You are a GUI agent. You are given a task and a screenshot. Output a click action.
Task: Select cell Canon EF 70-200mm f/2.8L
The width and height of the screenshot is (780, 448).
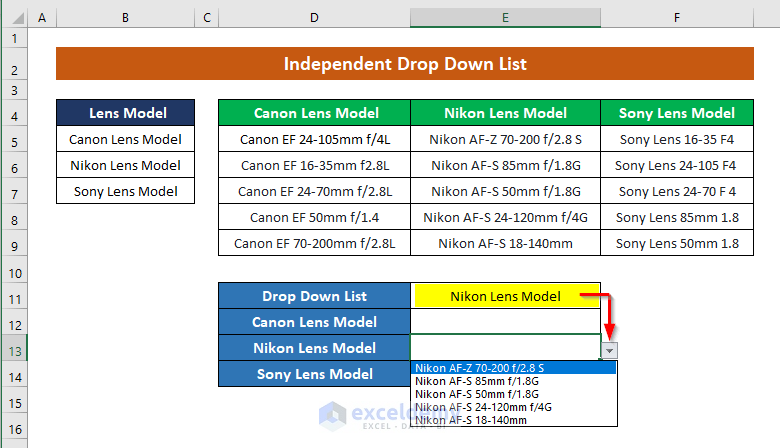314,243
